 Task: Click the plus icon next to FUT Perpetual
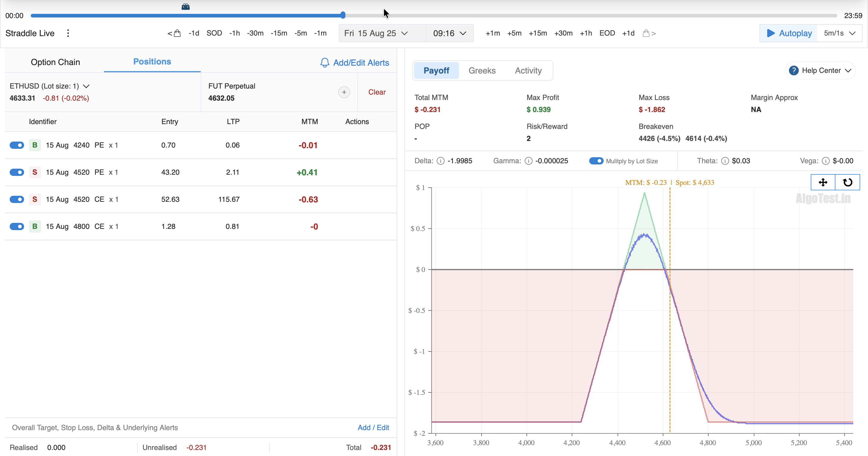[344, 92]
